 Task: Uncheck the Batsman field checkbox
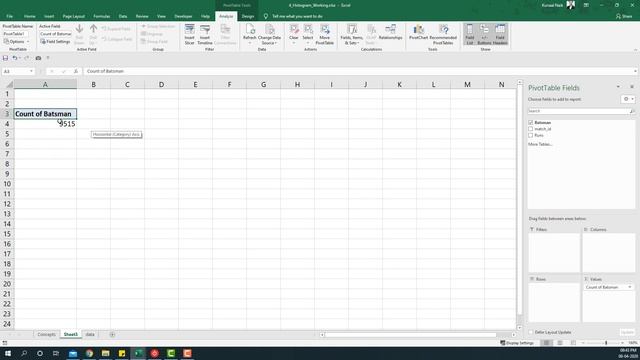[531, 122]
